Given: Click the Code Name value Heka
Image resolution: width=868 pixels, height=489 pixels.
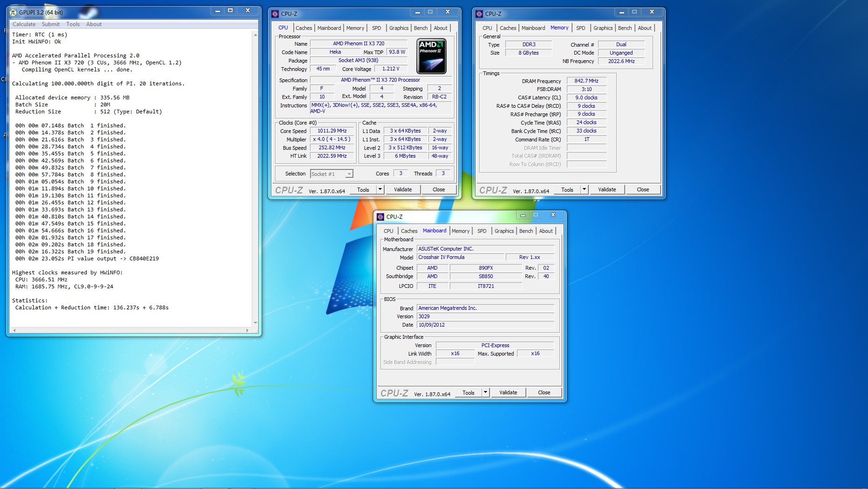Looking at the screenshot, I should click(335, 52).
